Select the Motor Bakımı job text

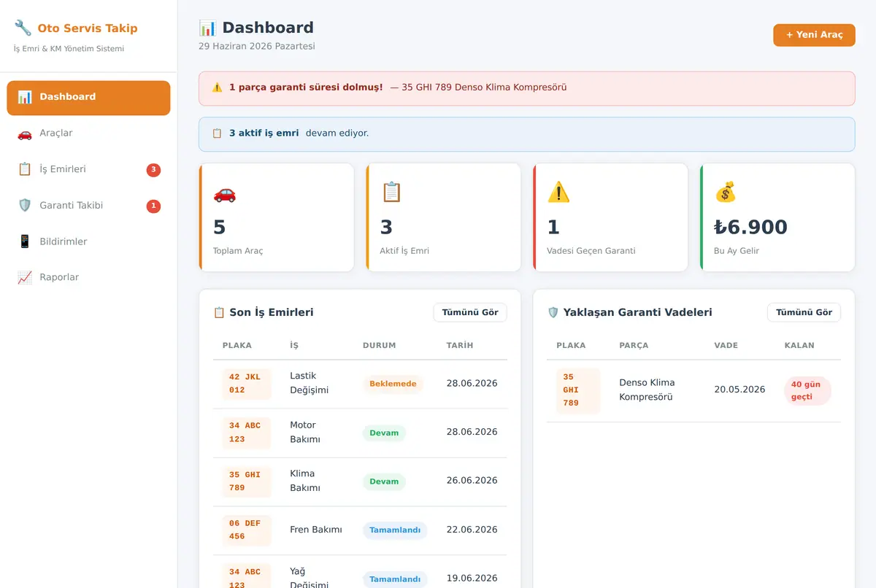click(305, 432)
